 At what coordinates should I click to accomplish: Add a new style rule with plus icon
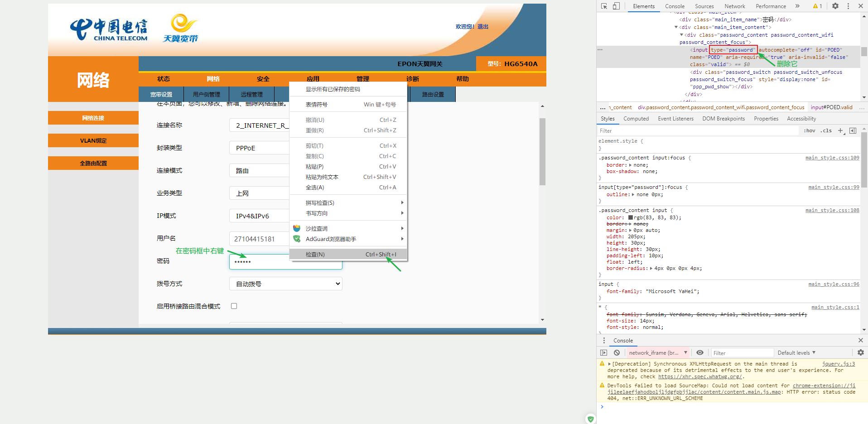841,130
